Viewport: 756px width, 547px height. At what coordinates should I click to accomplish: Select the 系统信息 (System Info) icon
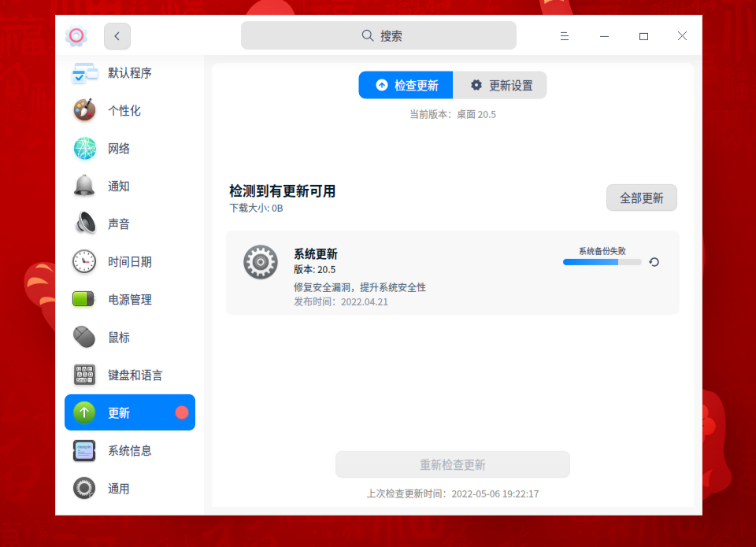[x=84, y=450]
